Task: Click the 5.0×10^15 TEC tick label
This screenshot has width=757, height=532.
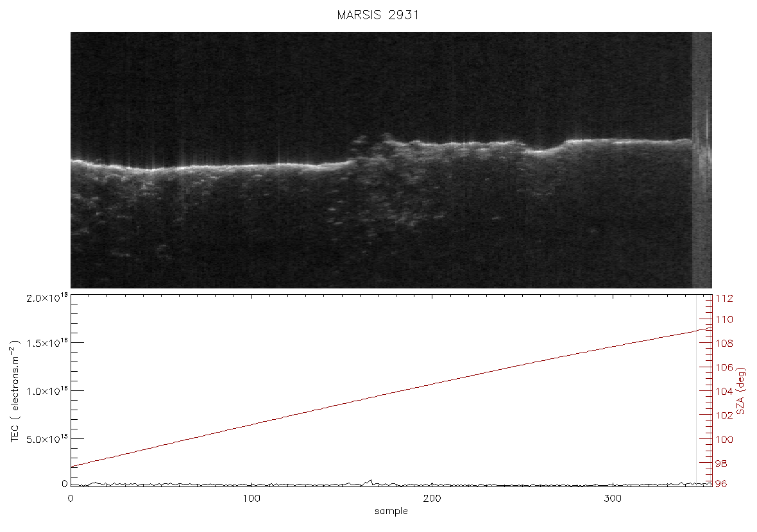Action: 47,439
